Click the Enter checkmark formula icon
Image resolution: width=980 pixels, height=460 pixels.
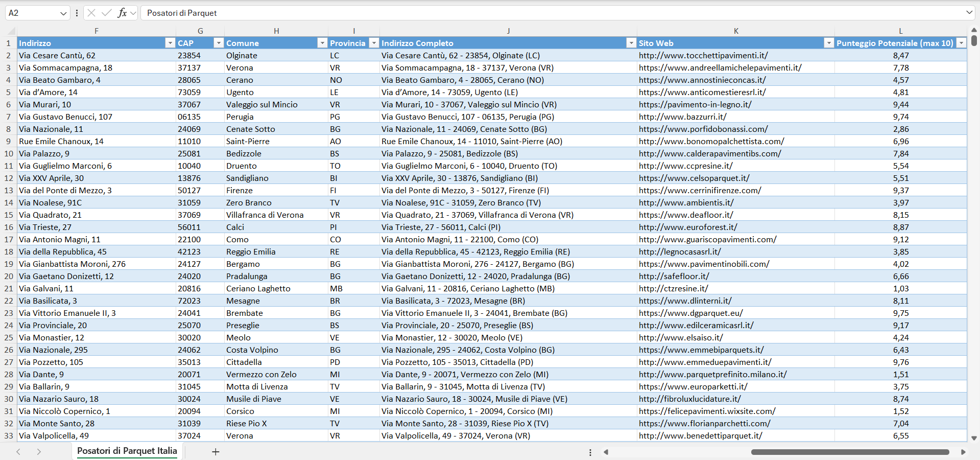[106, 13]
